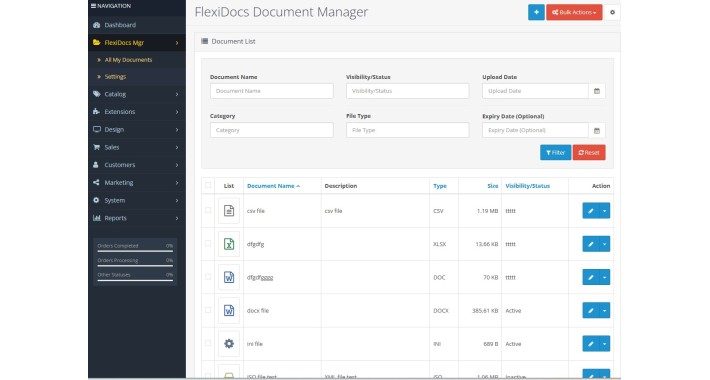Screen dimensions: 710x380
Task: Open action dropdown for dfgdfgggg row
Action: 604,277
